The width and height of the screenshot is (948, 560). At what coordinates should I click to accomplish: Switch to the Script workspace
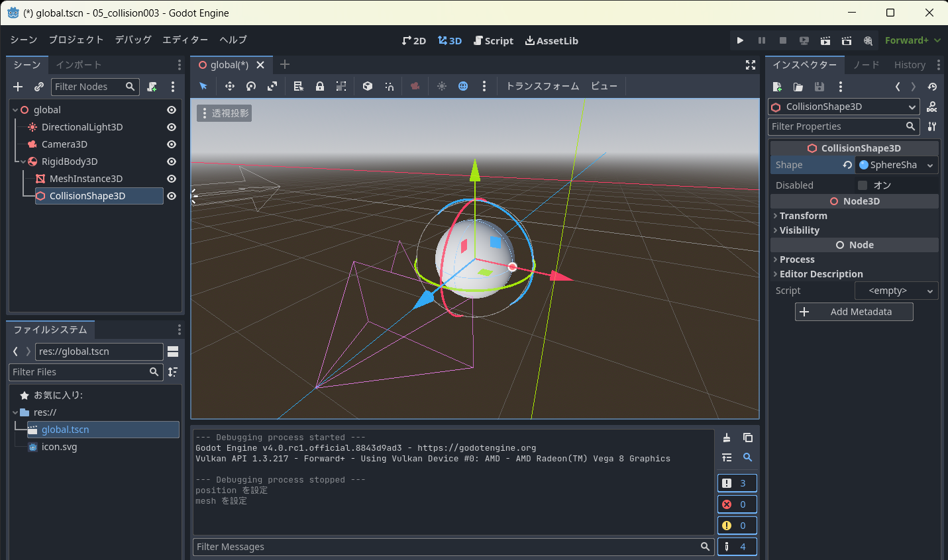pos(493,40)
